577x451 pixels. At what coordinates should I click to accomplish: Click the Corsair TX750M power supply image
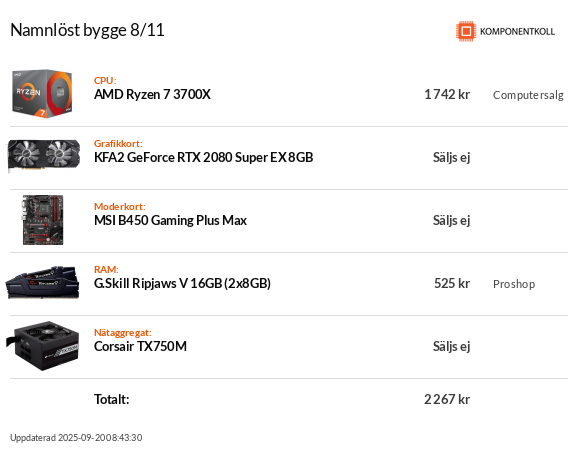[43, 346]
